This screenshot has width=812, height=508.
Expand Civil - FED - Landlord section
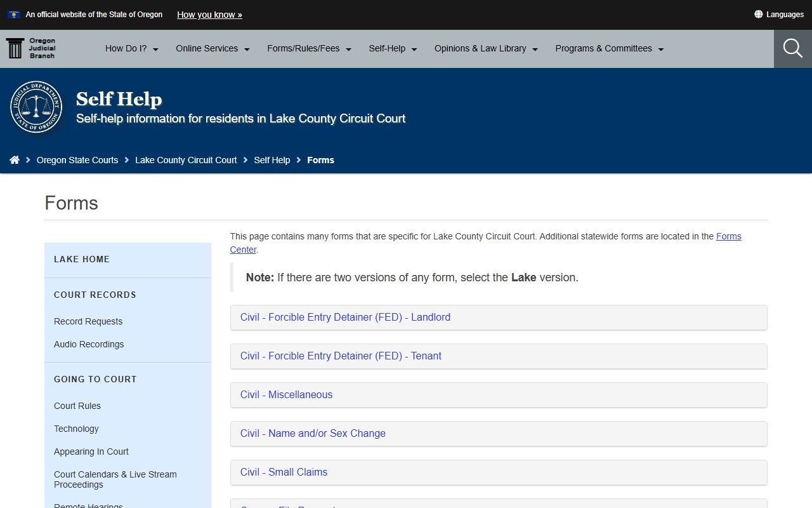pos(499,317)
